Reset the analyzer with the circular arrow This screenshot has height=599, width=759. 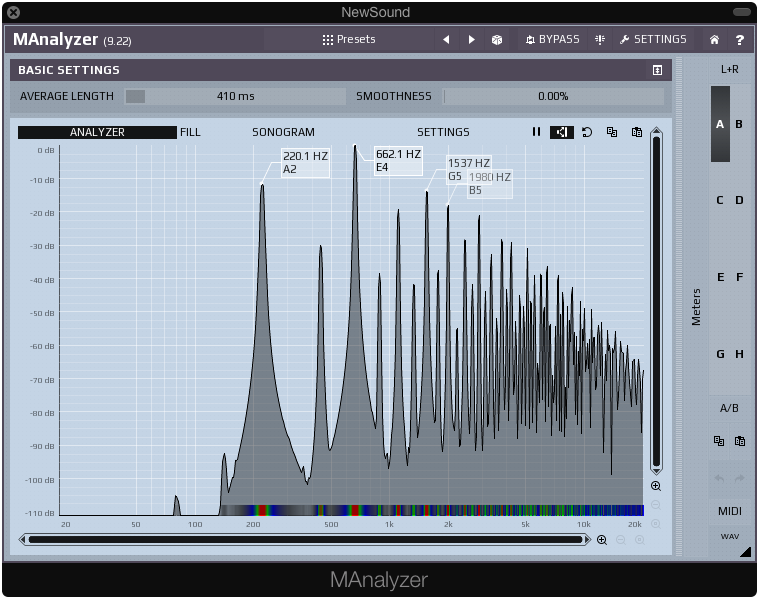coord(587,132)
